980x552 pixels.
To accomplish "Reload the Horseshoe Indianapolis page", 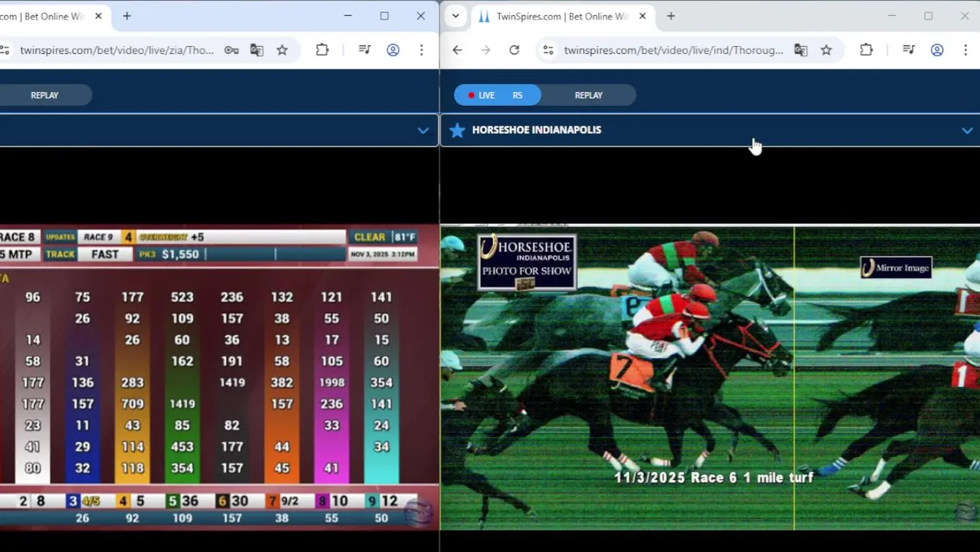I will pyautogui.click(x=514, y=50).
